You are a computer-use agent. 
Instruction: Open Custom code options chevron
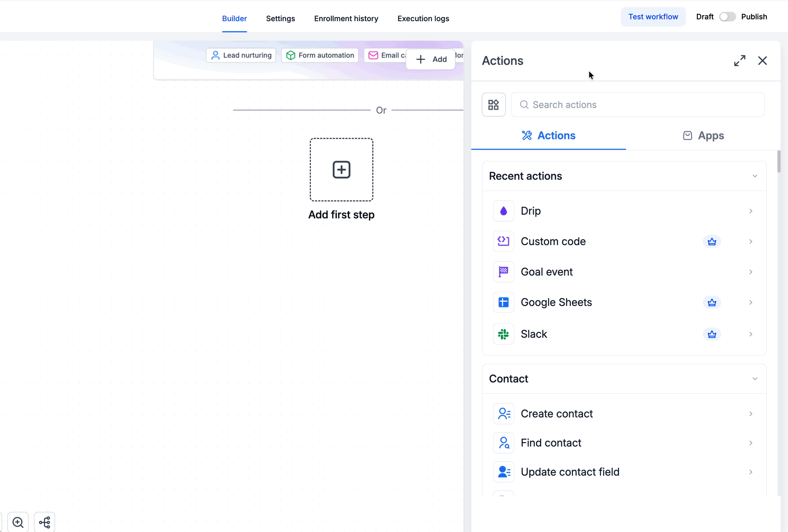pyautogui.click(x=751, y=241)
